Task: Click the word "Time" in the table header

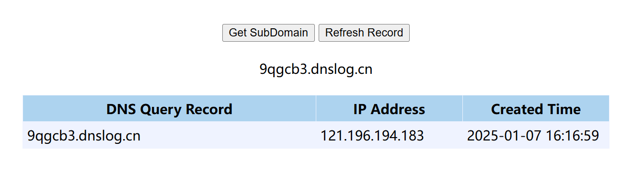Action: [564, 109]
